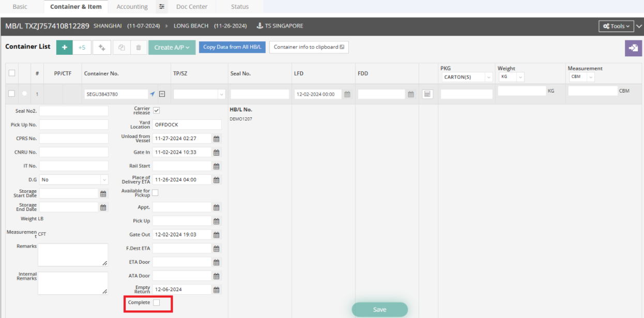Click the delete container trash icon
Viewport: 644px width, 318px height.
click(x=138, y=48)
